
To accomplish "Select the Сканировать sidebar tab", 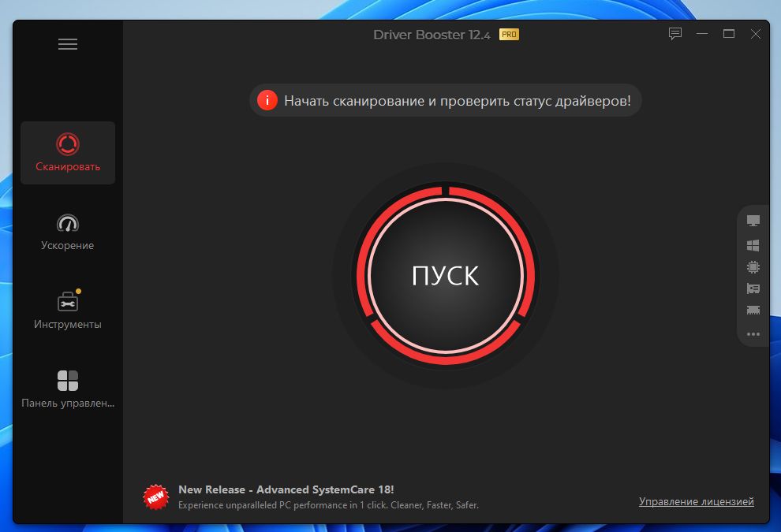I will click(68, 153).
